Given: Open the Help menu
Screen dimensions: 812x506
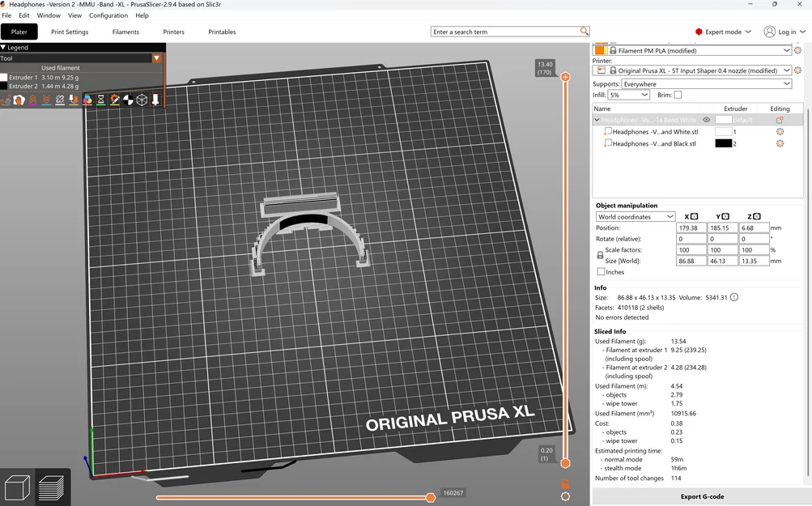Looking at the screenshot, I should pos(142,15).
